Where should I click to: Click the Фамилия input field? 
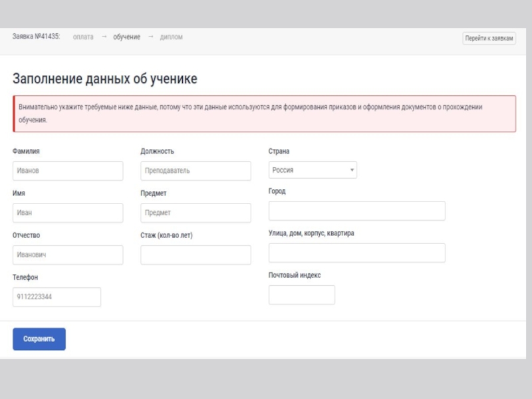pos(68,171)
